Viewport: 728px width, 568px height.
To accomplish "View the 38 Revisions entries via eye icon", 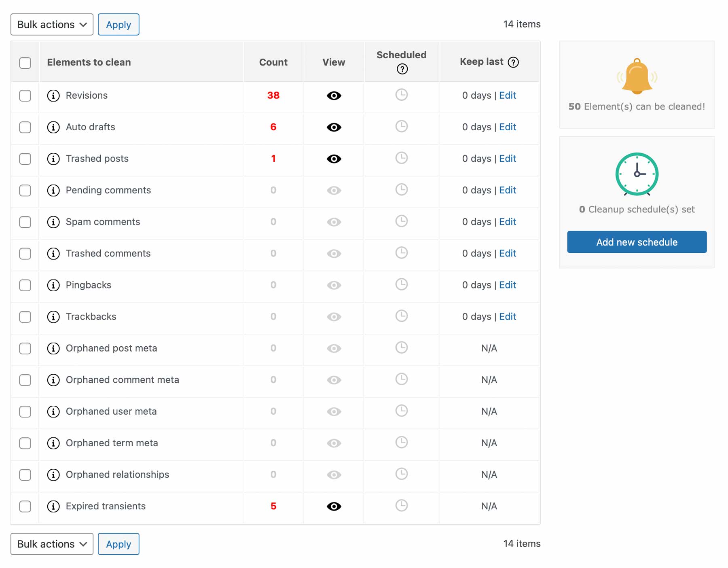I will [x=333, y=96].
